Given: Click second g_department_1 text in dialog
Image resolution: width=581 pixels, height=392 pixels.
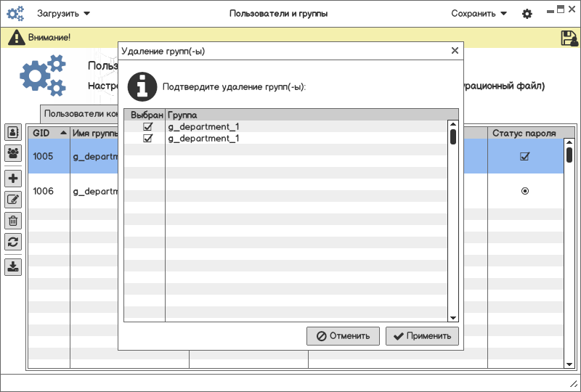Looking at the screenshot, I should (x=203, y=138).
